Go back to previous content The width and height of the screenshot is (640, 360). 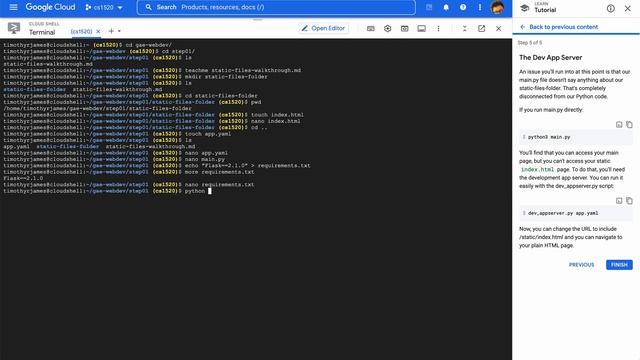pos(559,27)
